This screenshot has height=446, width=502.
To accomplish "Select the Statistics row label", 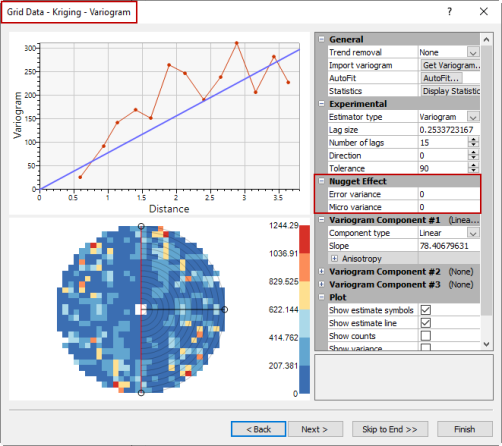I will (x=345, y=91).
